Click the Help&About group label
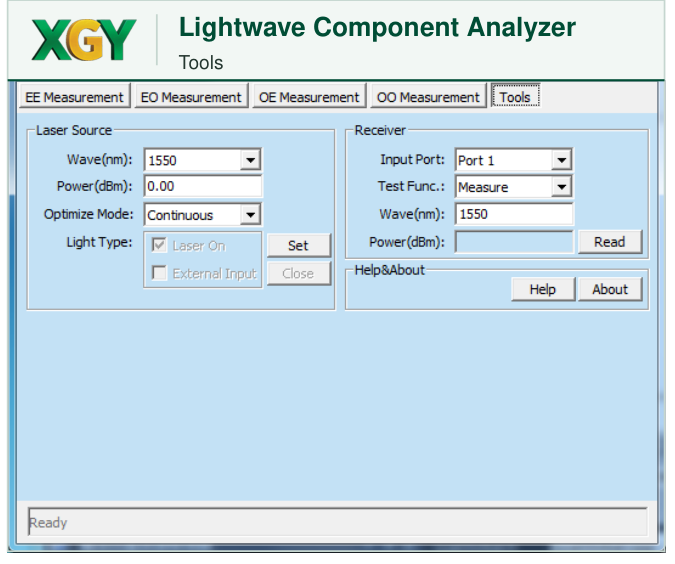This screenshot has height=564, width=675. (x=389, y=270)
